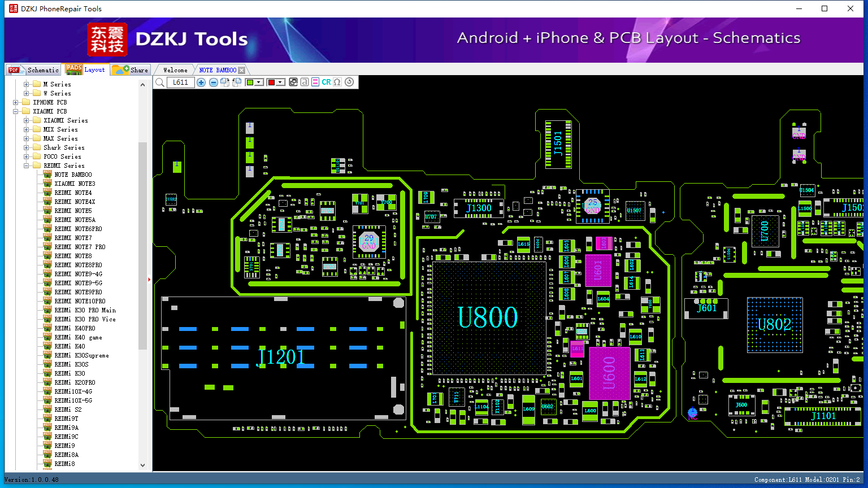Switch to the Share tab
The height and width of the screenshot is (488, 868).
[130, 69]
